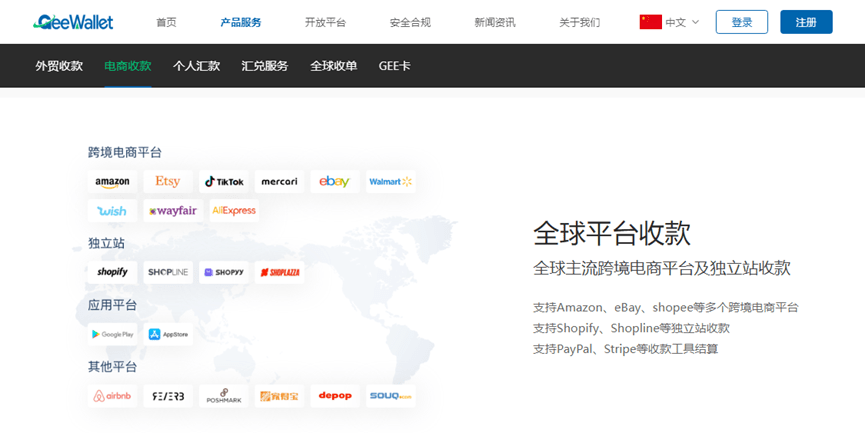Click the Google Play logo tile
This screenshot has width=865, height=433.
[x=113, y=334]
